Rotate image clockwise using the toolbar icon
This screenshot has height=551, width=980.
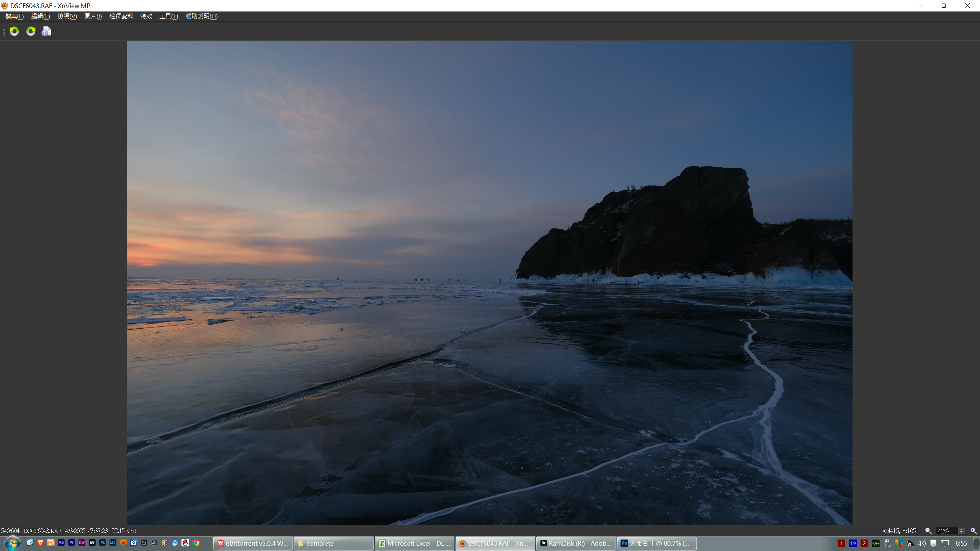[31, 31]
